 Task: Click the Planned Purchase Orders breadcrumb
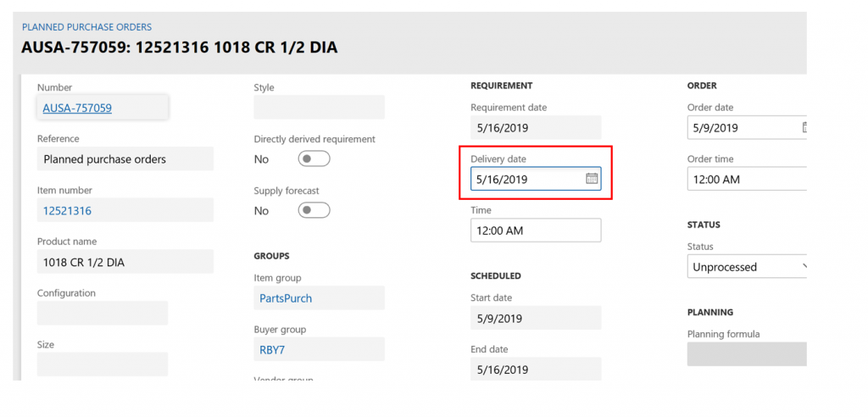click(86, 27)
